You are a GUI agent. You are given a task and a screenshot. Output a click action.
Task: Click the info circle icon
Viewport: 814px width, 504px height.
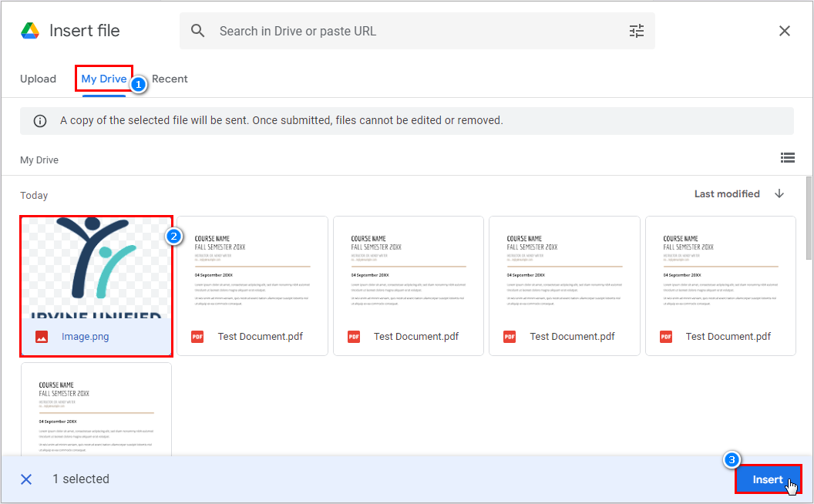click(39, 120)
